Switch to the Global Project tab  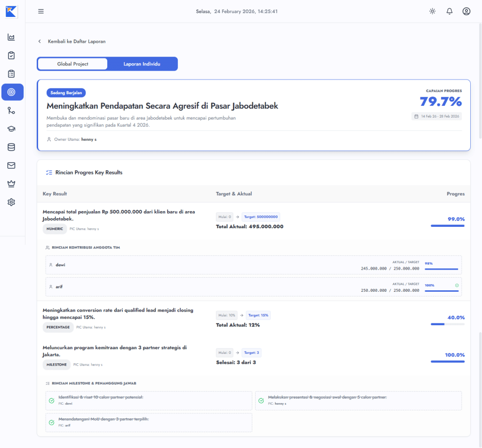(72, 64)
